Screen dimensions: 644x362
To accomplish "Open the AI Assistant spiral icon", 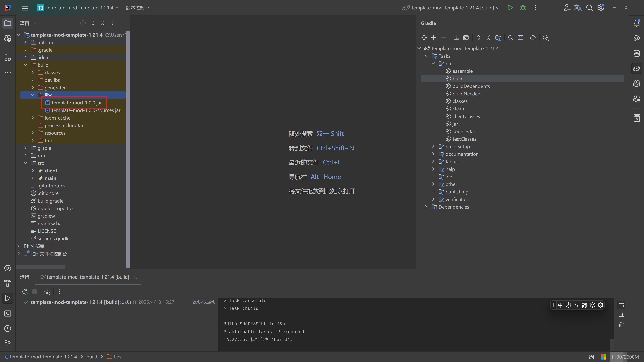I will pyautogui.click(x=636, y=38).
